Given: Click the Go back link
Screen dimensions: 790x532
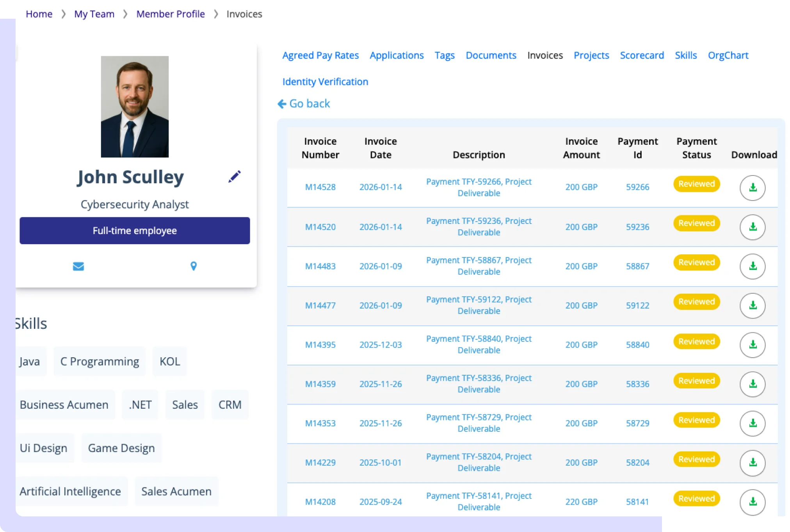Looking at the screenshot, I should point(310,103).
